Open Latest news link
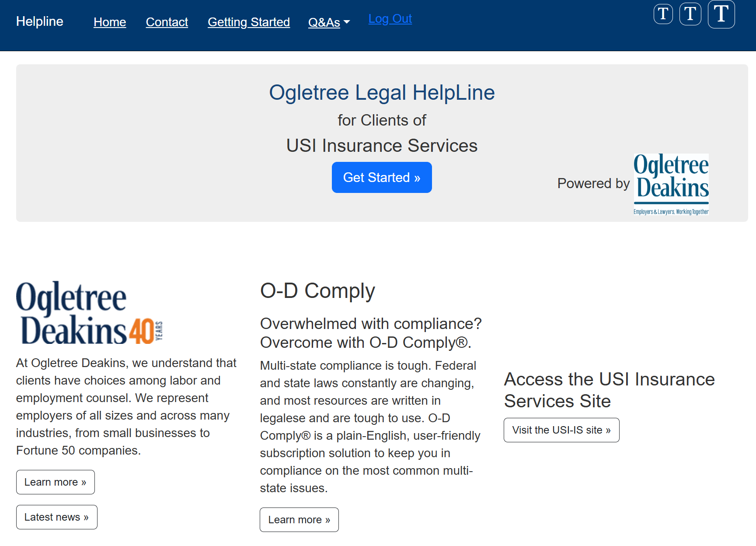 click(x=57, y=517)
